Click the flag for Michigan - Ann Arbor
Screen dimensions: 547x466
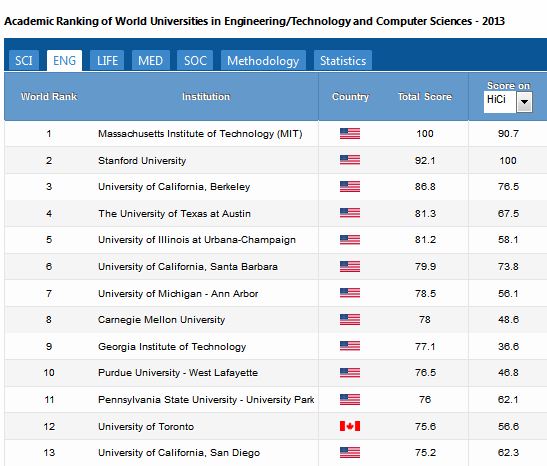tap(350, 293)
